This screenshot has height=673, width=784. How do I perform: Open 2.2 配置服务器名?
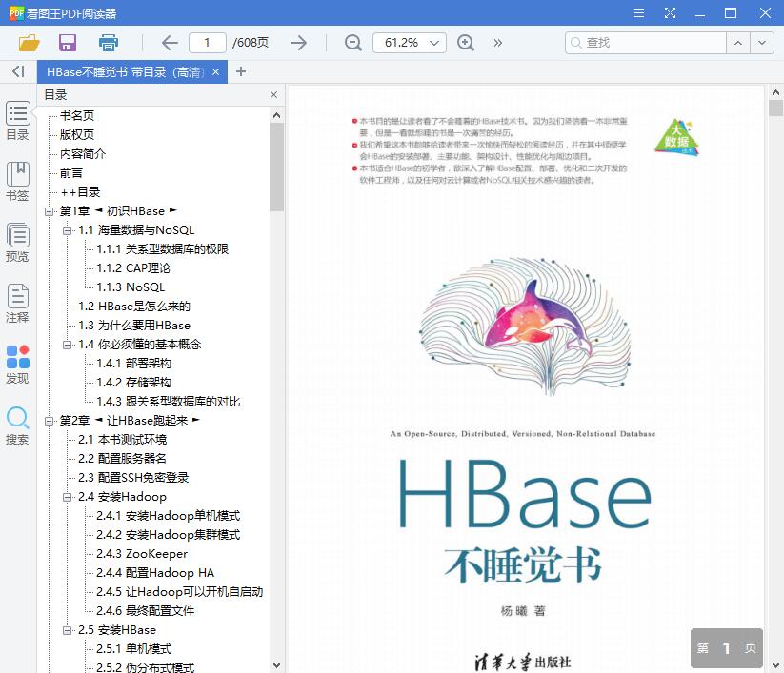click(x=122, y=459)
